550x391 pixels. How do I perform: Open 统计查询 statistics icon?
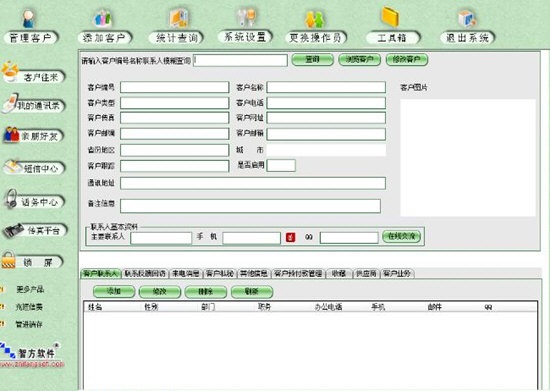coord(179,18)
